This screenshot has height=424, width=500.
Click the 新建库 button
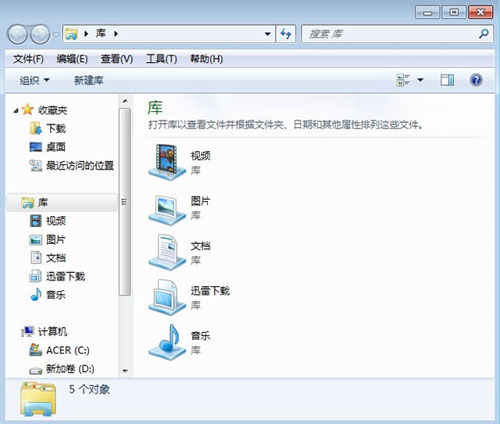(88, 80)
